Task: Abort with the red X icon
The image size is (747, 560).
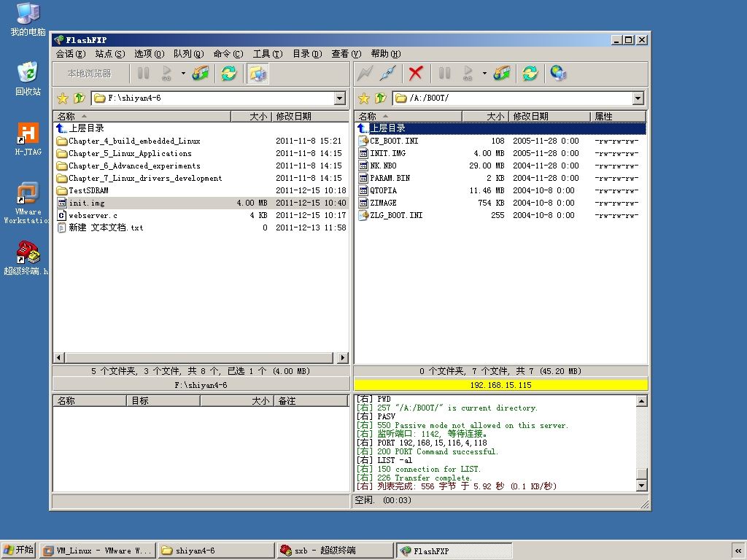Action: (x=415, y=74)
